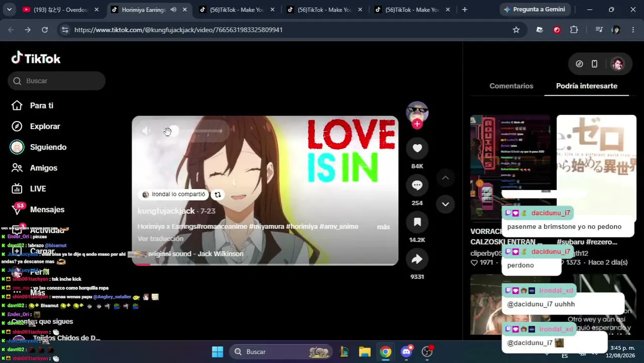Seek on the red video progress bar
Screen dimensions: 644x363
coord(265,264)
